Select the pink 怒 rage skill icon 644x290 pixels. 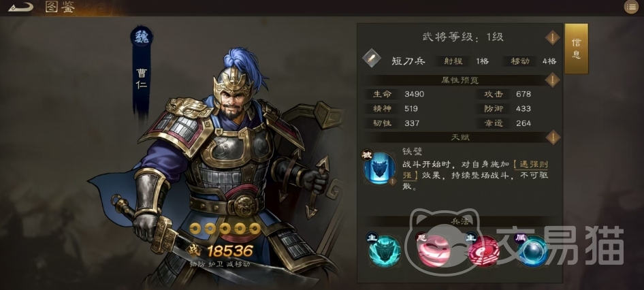point(434,251)
